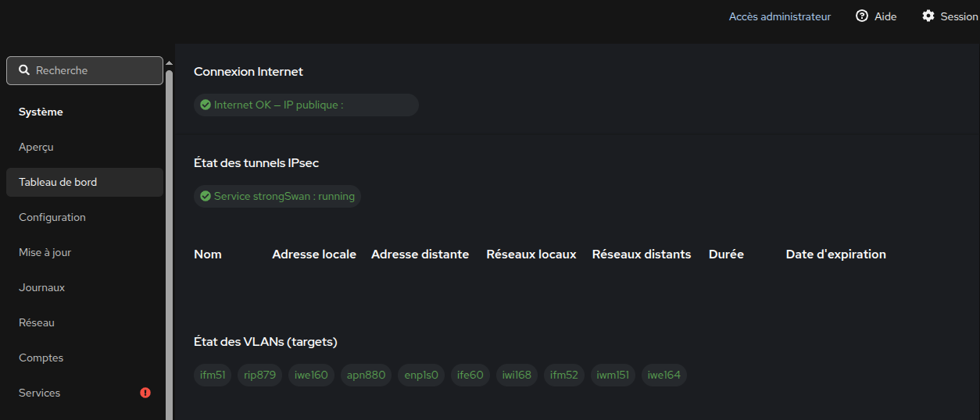Open the Aperçu page in sidebar

click(x=84, y=147)
